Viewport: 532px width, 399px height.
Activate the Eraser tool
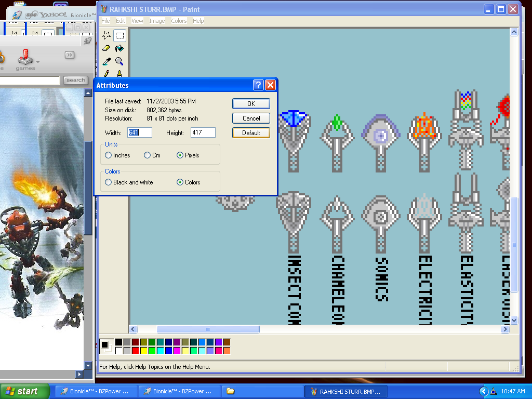(x=106, y=48)
